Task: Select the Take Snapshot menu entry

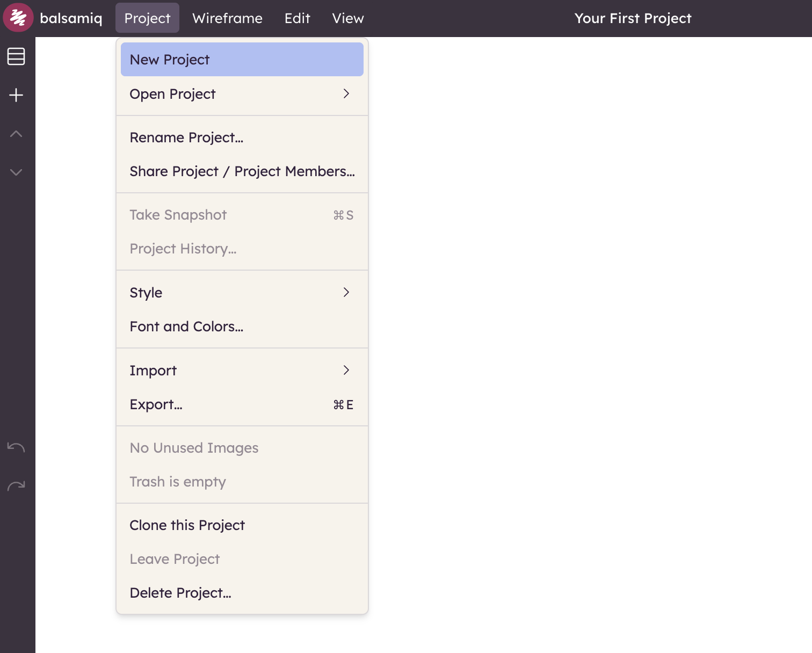Action: [178, 214]
